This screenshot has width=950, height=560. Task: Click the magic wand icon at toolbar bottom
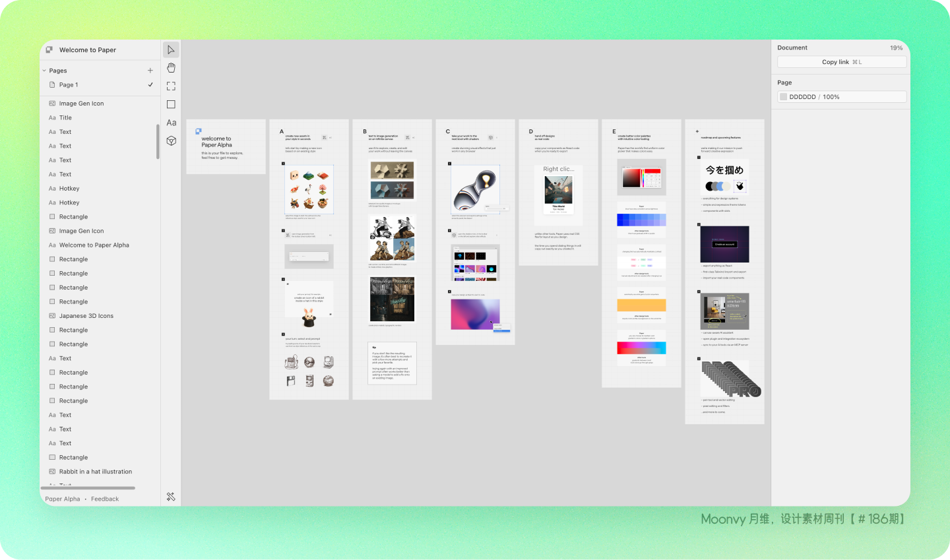point(171,497)
